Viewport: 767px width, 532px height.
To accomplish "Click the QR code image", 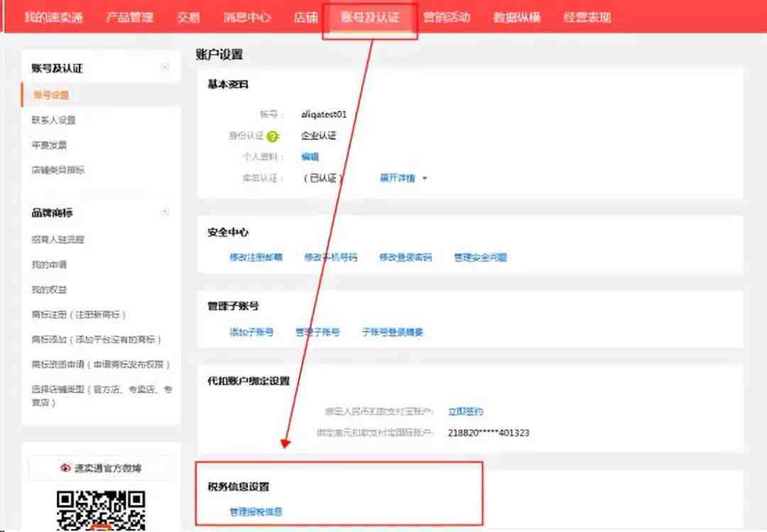I will [101, 511].
